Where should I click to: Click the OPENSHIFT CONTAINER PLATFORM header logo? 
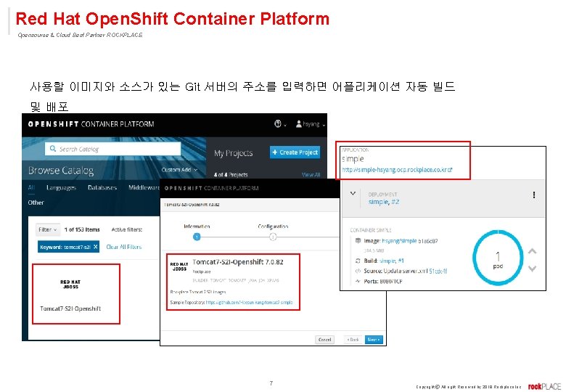pyautogui.click(x=91, y=124)
